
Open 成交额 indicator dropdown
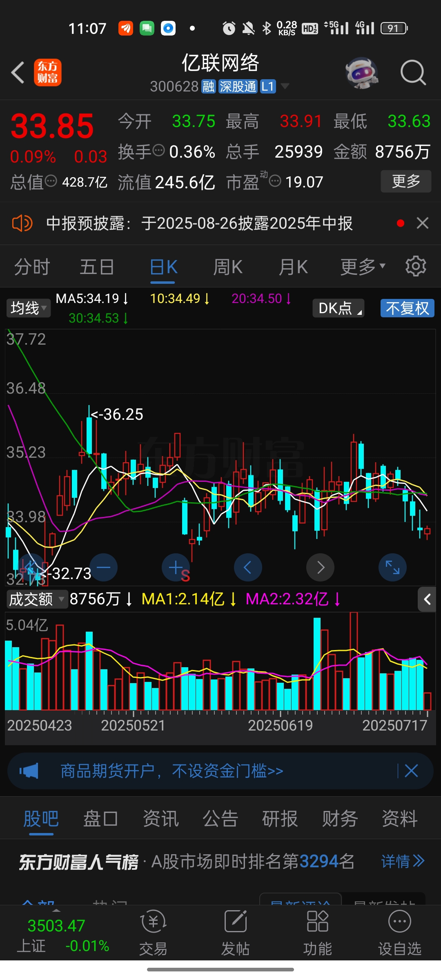[x=37, y=599]
